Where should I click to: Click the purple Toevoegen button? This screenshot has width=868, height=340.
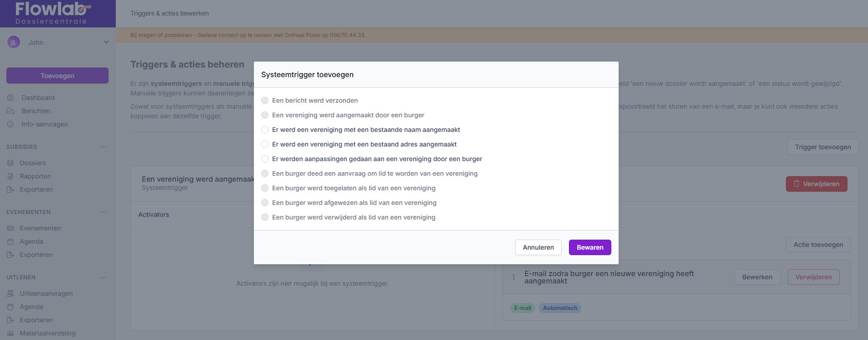pos(57,76)
